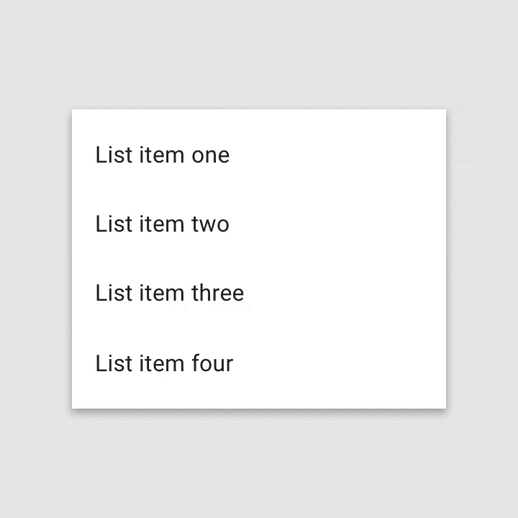Click the row between items two and four
The width and height of the screenshot is (518, 518).
(x=259, y=293)
